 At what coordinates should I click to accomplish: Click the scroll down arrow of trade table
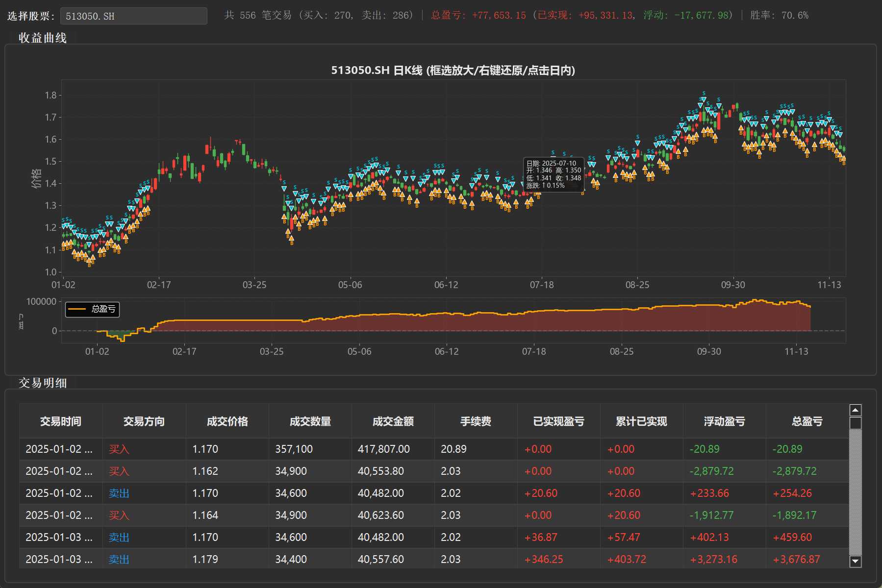(855, 562)
